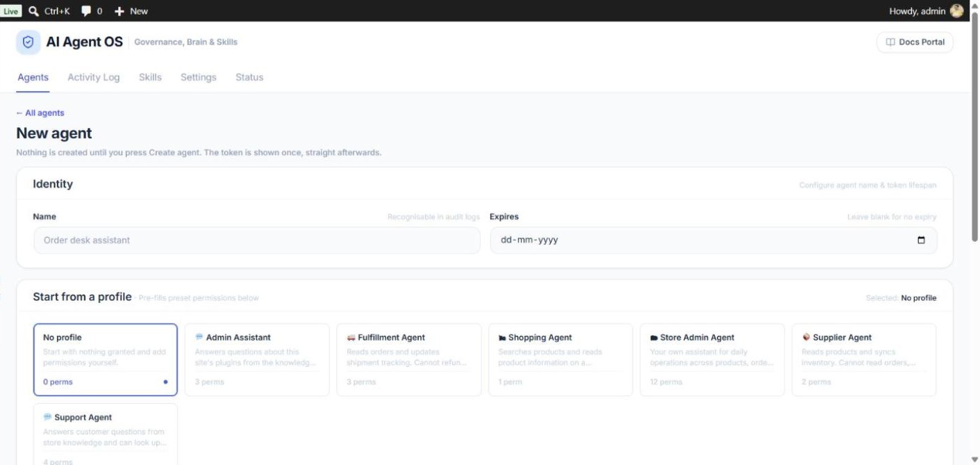Open the Docs Portal button

point(915,42)
